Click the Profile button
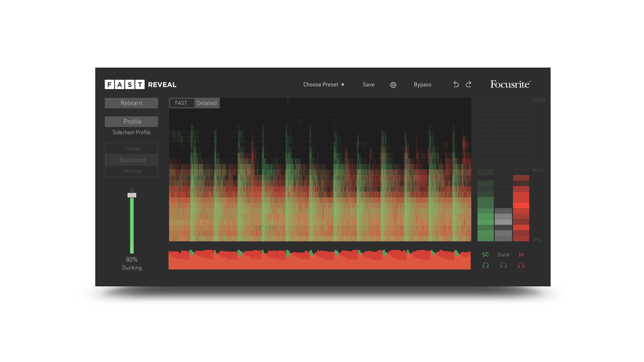 [131, 121]
